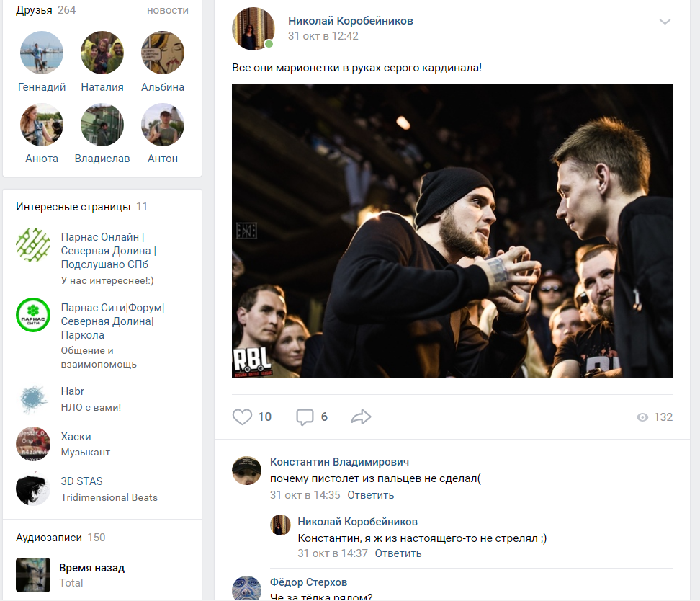Click Парнас Сити green logo icon
Viewport: 700px width, 601px height.
click(33, 315)
